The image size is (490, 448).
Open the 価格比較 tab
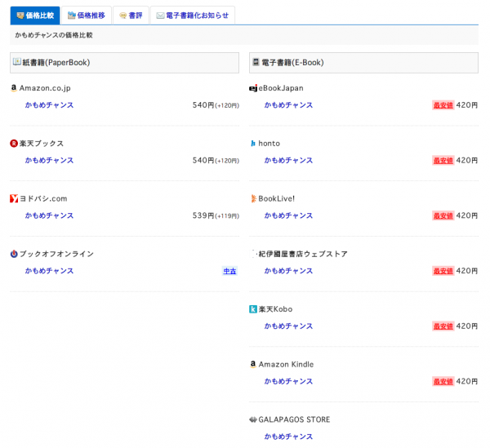point(35,16)
